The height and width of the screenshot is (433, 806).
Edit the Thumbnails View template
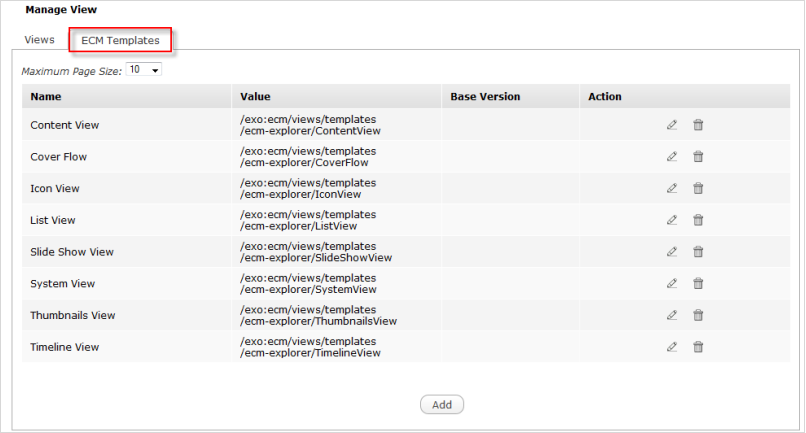coord(672,315)
